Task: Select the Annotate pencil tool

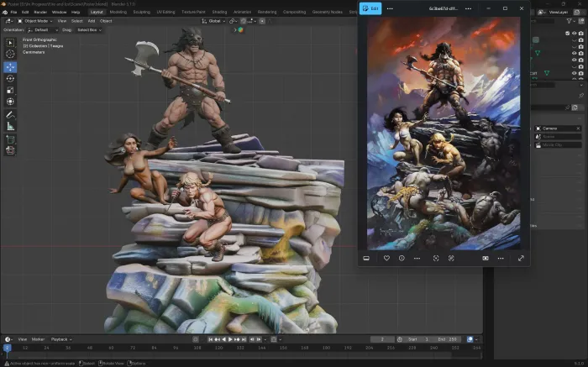Action: [x=10, y=115]
